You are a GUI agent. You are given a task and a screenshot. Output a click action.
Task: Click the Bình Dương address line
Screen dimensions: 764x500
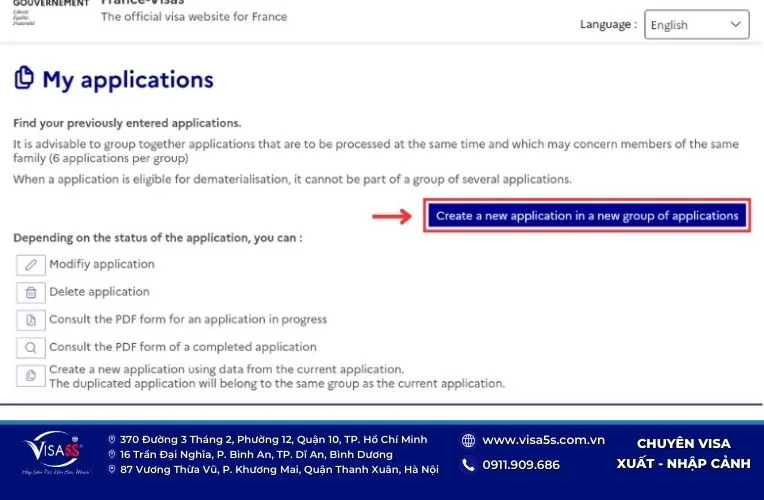tap(256, 455)
